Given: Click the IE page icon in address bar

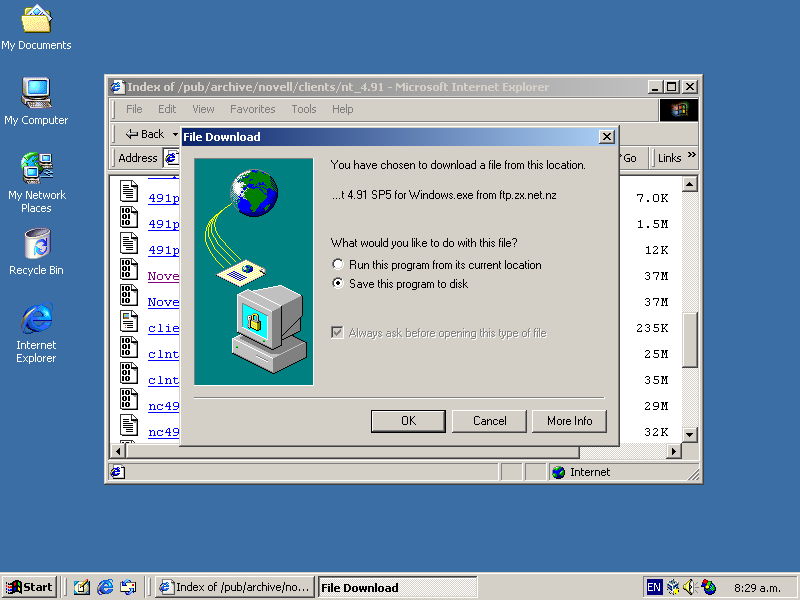Looking at the screenshot, I should 171,158.
